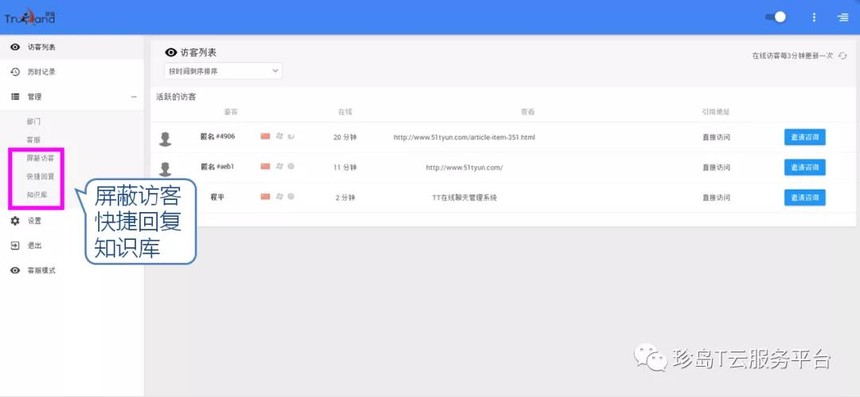This screenshot has height=397, width=860.
Task: Click the 在线访客每3分钟更新一次 notice text
Action: [x=793, y=56]
